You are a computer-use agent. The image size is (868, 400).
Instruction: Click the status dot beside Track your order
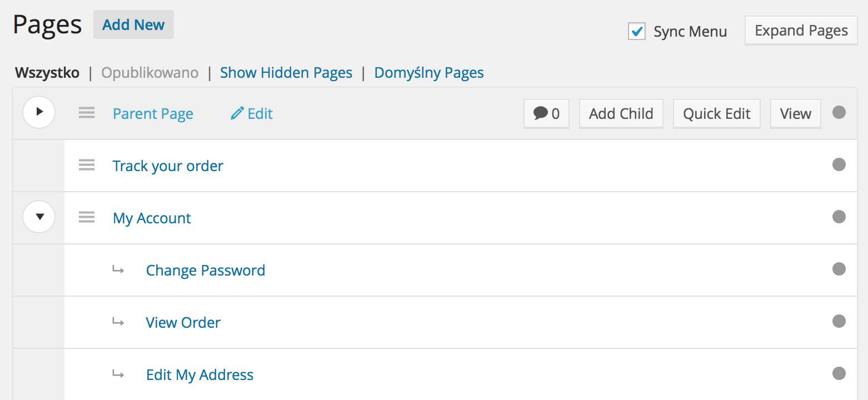point(839,164)
